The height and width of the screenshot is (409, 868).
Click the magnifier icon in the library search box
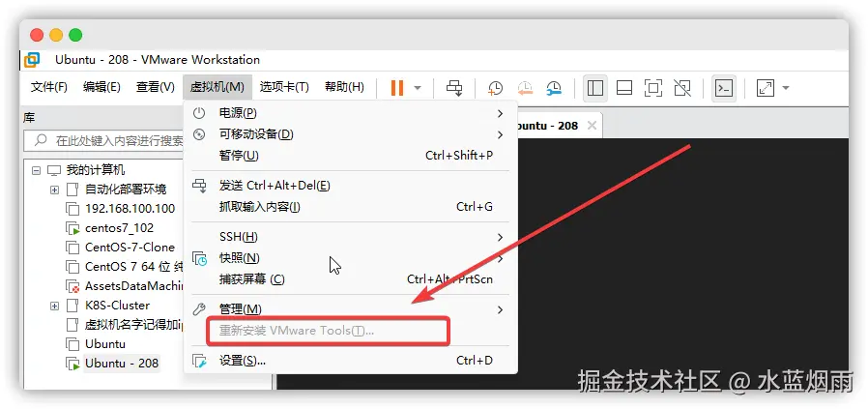pos(41,140)
